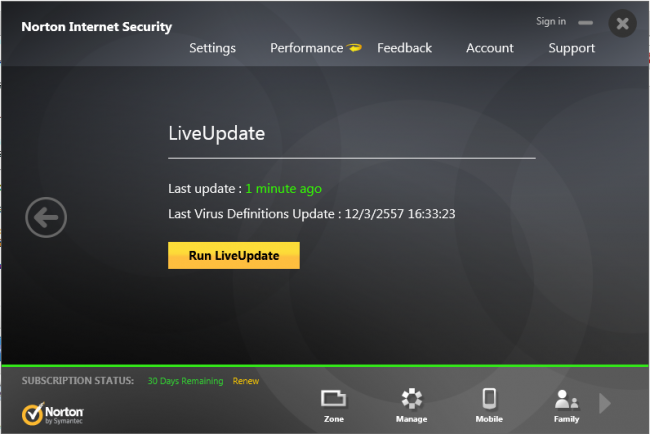Click the Renew subscription link
Viewport: 650px width, 434px height.
(x=246, y=381)
